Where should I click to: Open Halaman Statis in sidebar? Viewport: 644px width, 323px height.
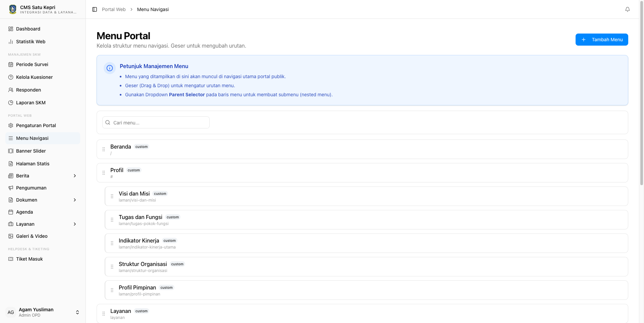click(x=43, y=164)
